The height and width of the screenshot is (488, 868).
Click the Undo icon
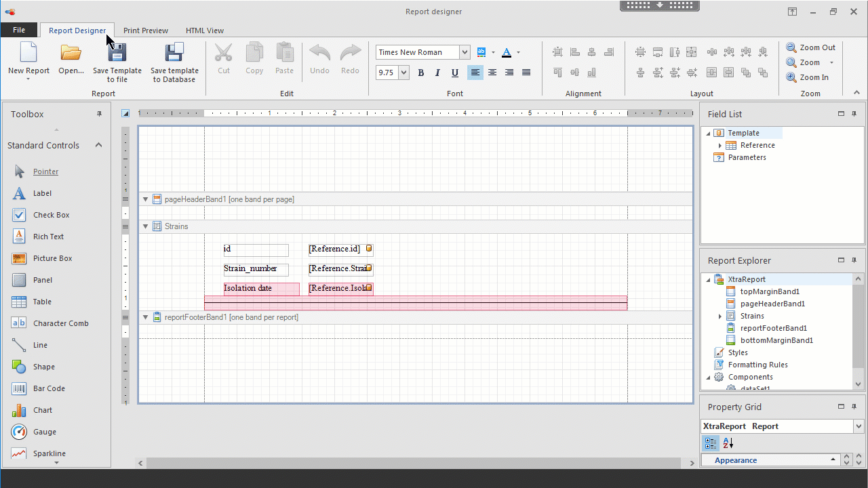pos(319,59)
